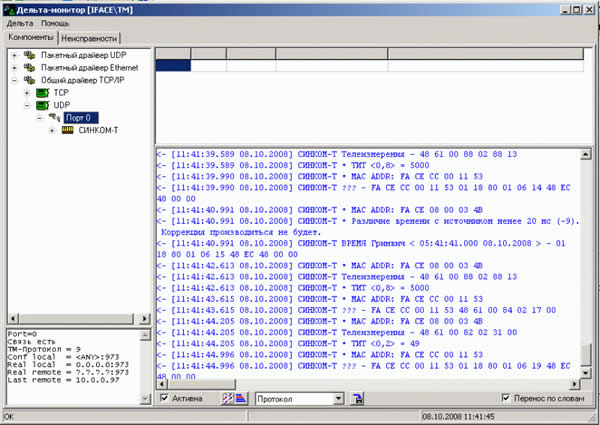Click the Общий драйвер TCP/IP driver icon
Image resolution: width=600 pixels, height=425 pixels.
[x=30, y=79]
